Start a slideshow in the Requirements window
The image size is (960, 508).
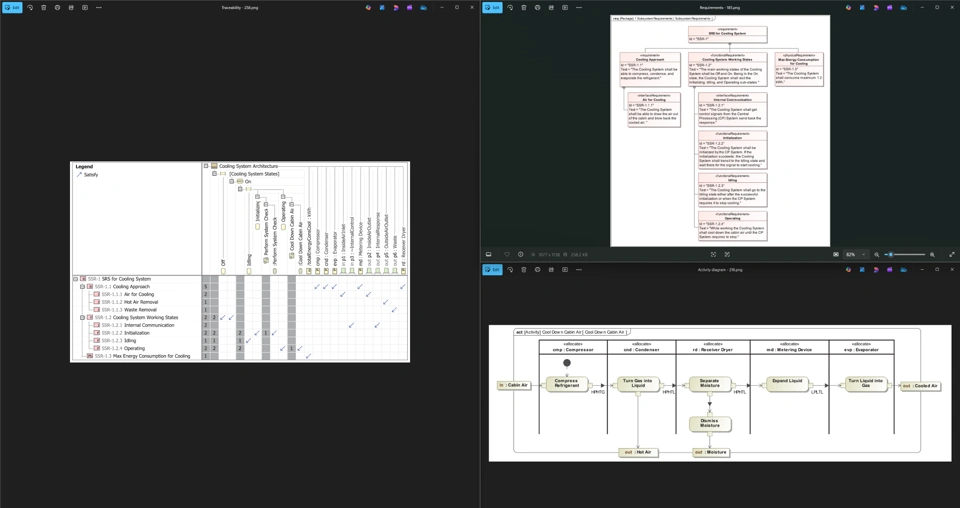pos(564,7)
